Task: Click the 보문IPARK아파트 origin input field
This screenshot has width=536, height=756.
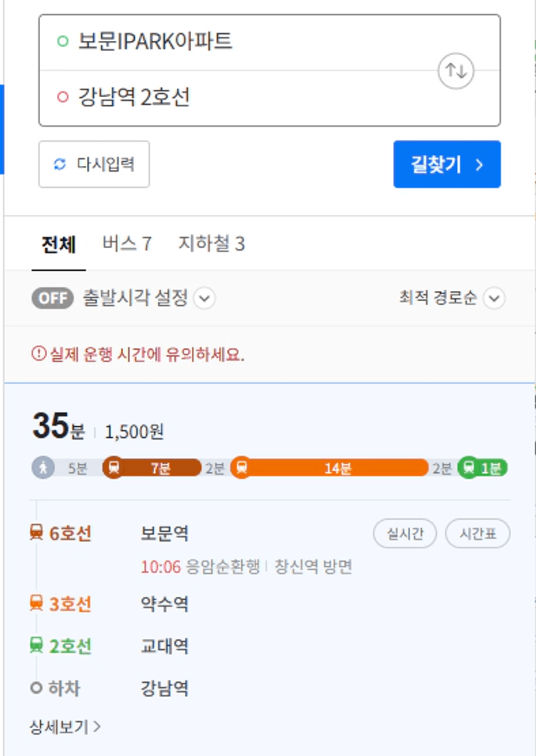Action: [269, 42]
